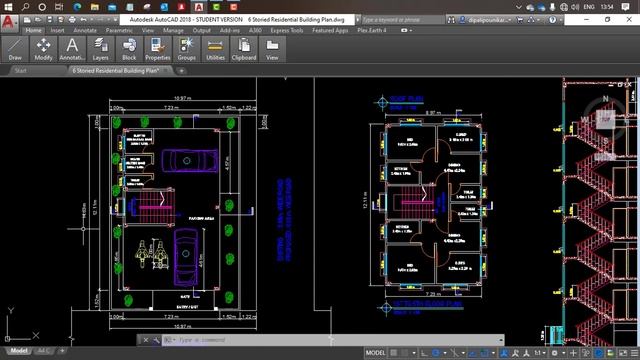Image resolution: width=640 pixels, height=360 pixels.
Task: Click the Clean Screen icon in status bar
Action: point(622,353)
